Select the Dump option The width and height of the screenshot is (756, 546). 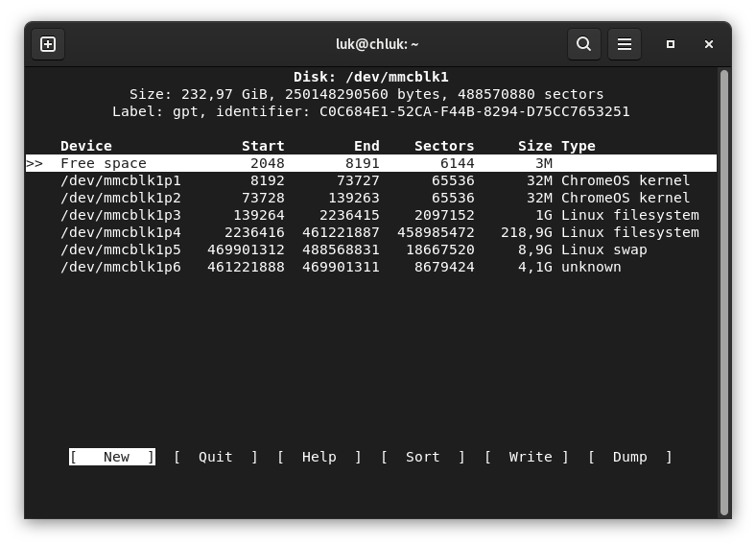630,457
